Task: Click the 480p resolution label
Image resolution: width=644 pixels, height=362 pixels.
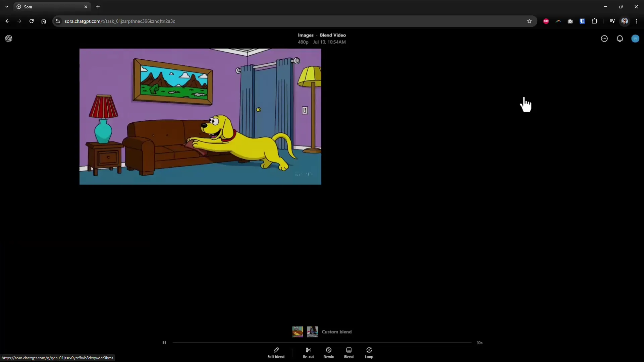Action: tap(303, 42)
